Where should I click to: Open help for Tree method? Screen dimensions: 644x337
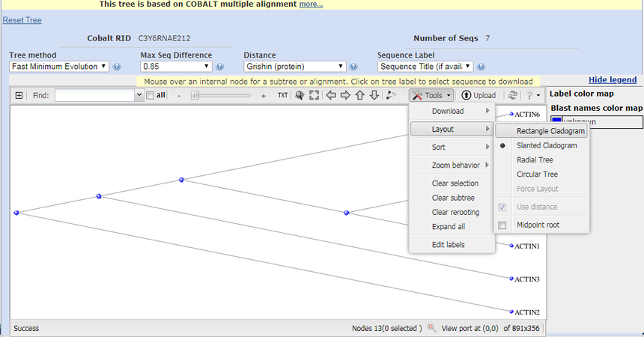pos(117,67)
